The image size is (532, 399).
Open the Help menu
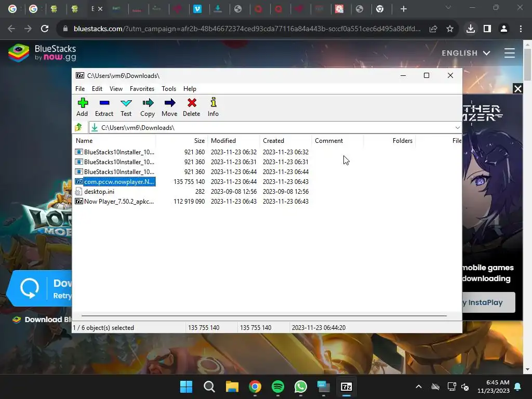(x=190, y=88)
